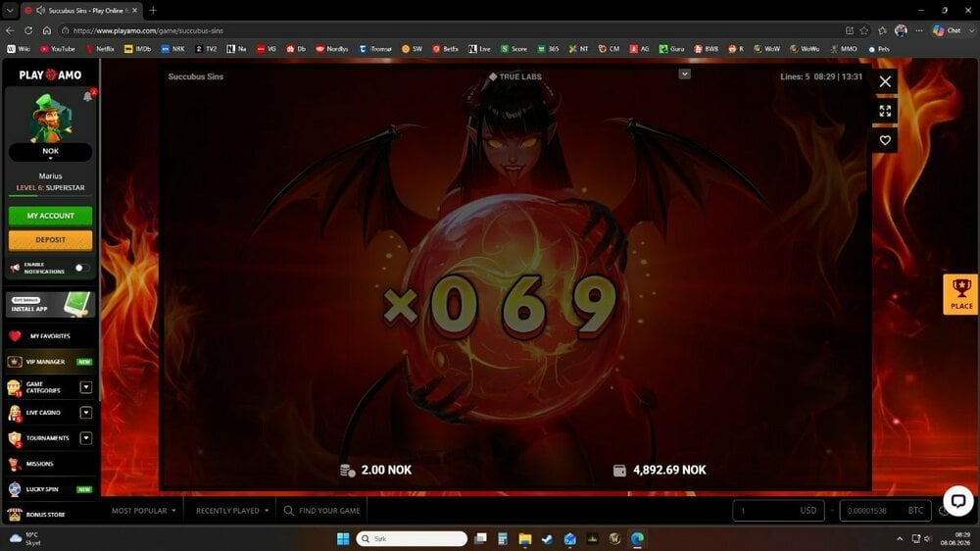Expand the Tournaments arrow
Viewport: 980px width, 551px height.
pos(86,438)
